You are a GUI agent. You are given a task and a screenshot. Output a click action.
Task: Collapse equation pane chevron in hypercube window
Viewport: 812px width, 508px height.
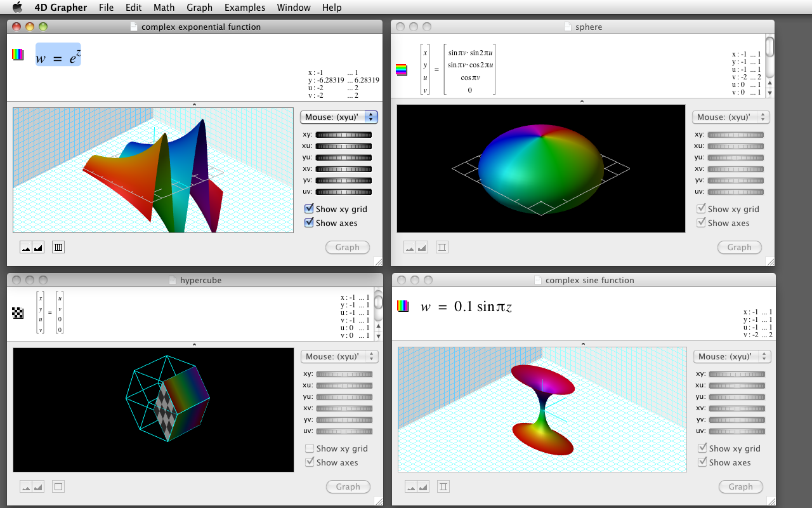point(194,344)
